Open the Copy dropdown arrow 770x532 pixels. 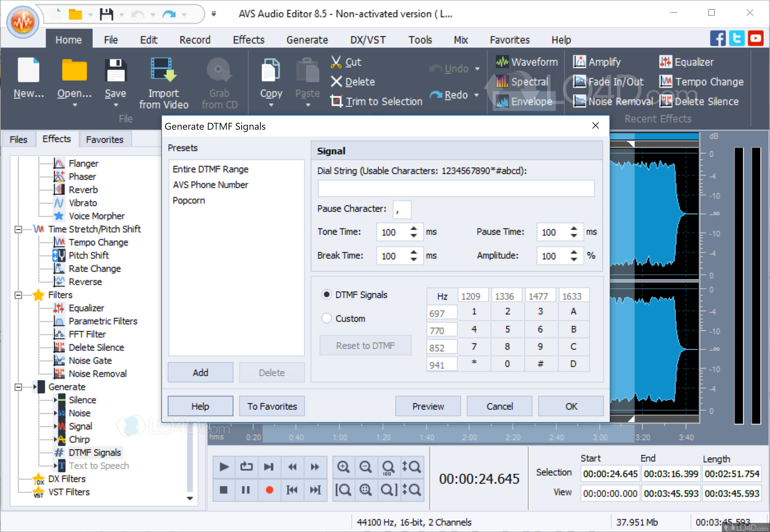271,105
